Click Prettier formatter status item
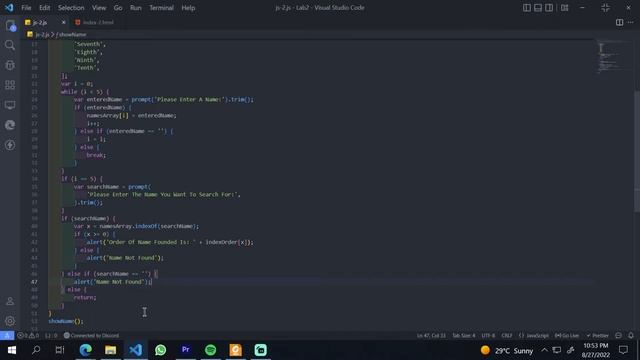 point(598,336)
